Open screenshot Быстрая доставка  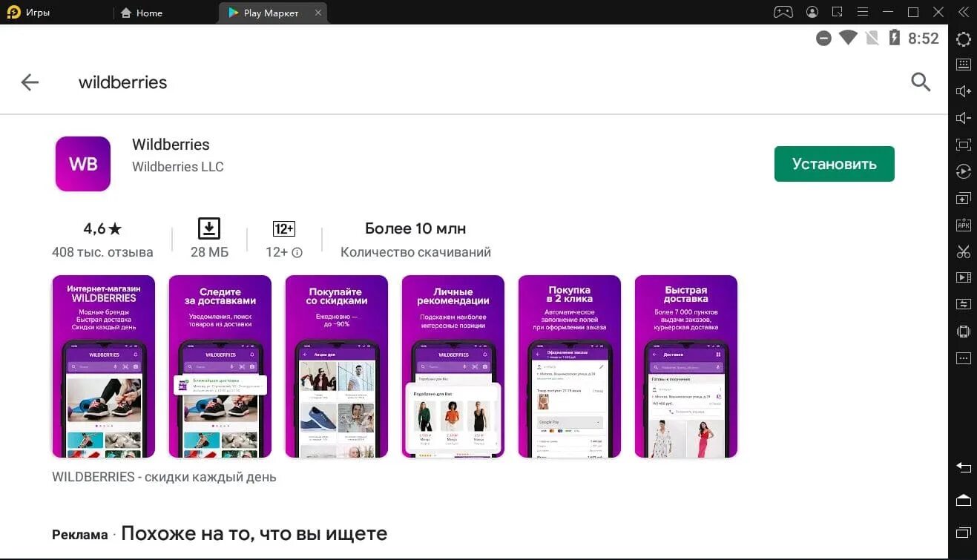point(686,366)
